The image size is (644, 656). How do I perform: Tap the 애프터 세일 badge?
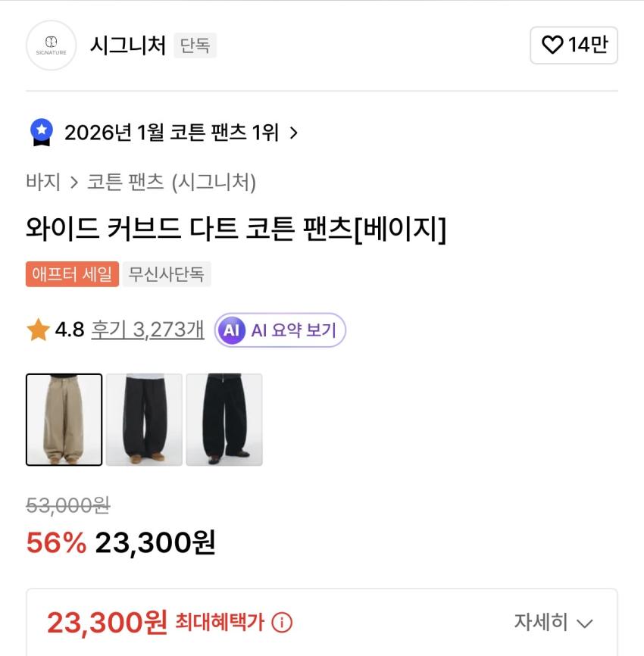72,273
